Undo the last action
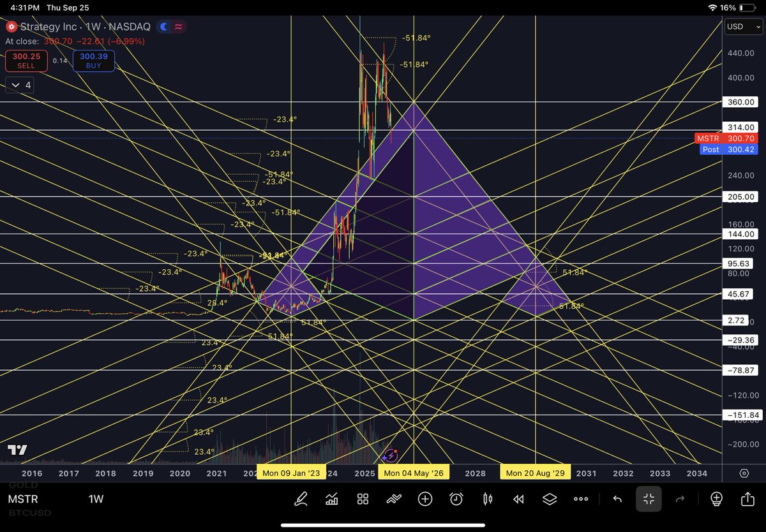Image resolution: width=766 pixels, height=532 pixels. (617, 499)
